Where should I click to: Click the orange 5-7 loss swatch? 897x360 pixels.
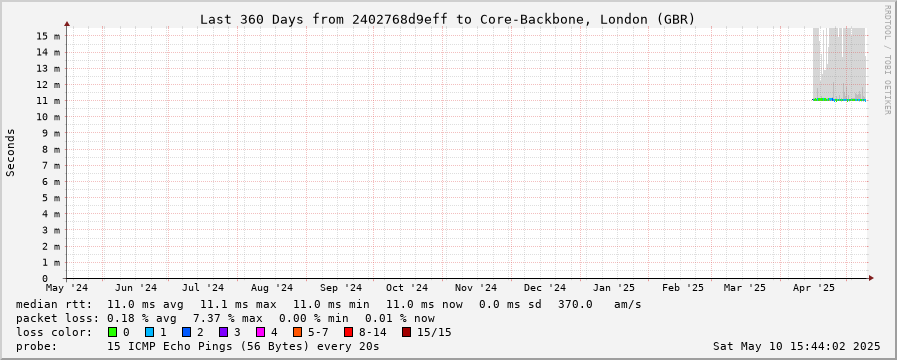(x=297, y=332)
